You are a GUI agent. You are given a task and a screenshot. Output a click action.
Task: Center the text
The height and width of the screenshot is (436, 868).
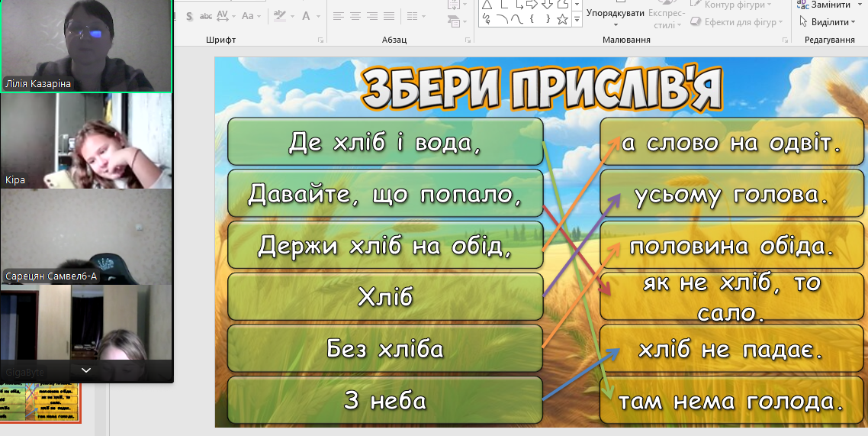355,16
